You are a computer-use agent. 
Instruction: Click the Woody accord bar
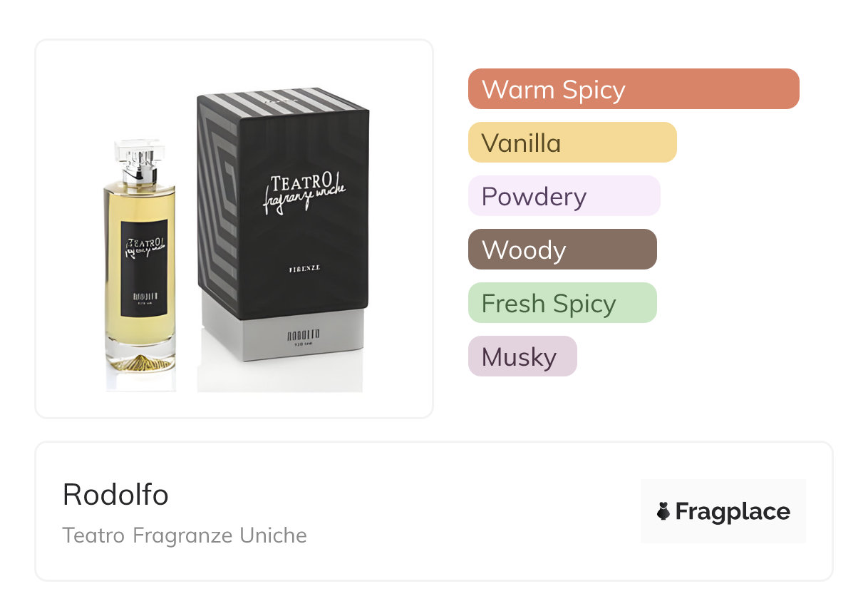click(x=562, y=250)
